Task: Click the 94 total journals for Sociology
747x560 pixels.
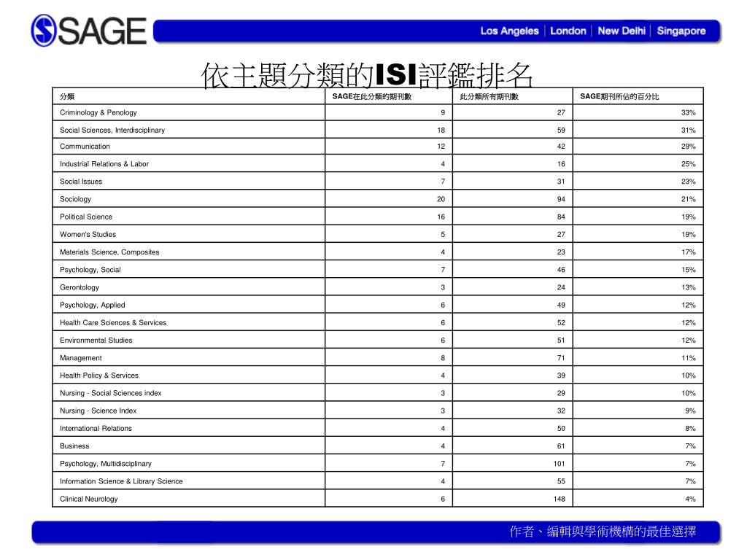Action: [x=561, y=199]
